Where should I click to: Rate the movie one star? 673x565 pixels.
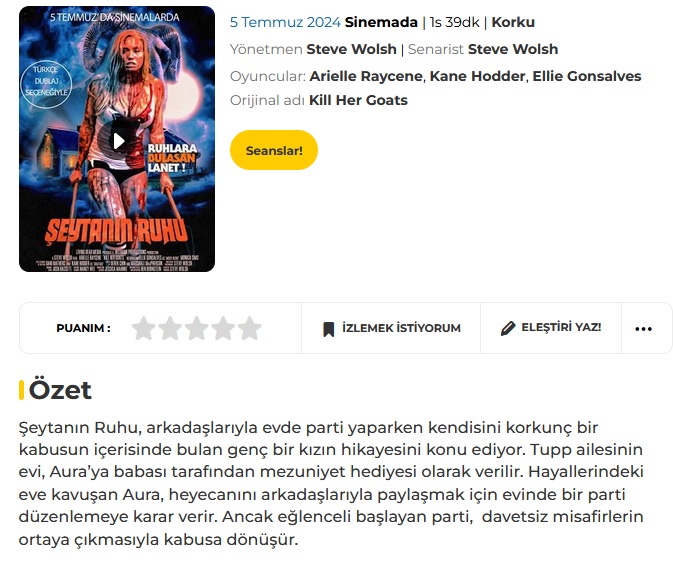[143, 328]
